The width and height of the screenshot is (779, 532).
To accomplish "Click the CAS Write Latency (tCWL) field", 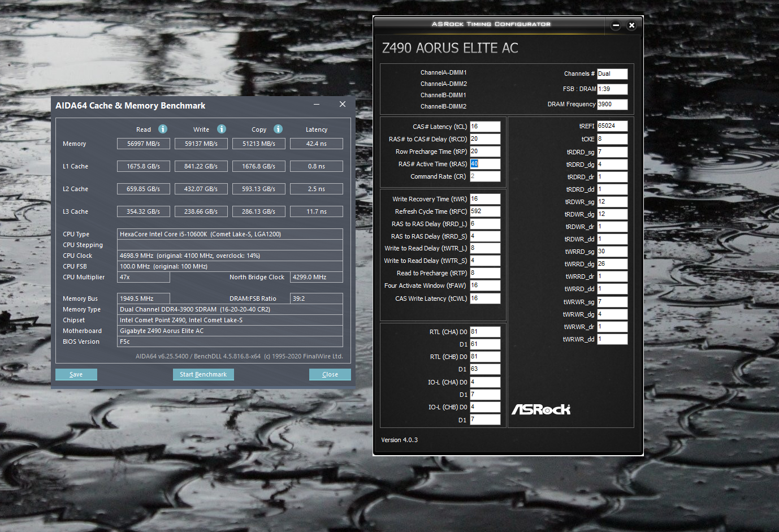I will point(485,299).
